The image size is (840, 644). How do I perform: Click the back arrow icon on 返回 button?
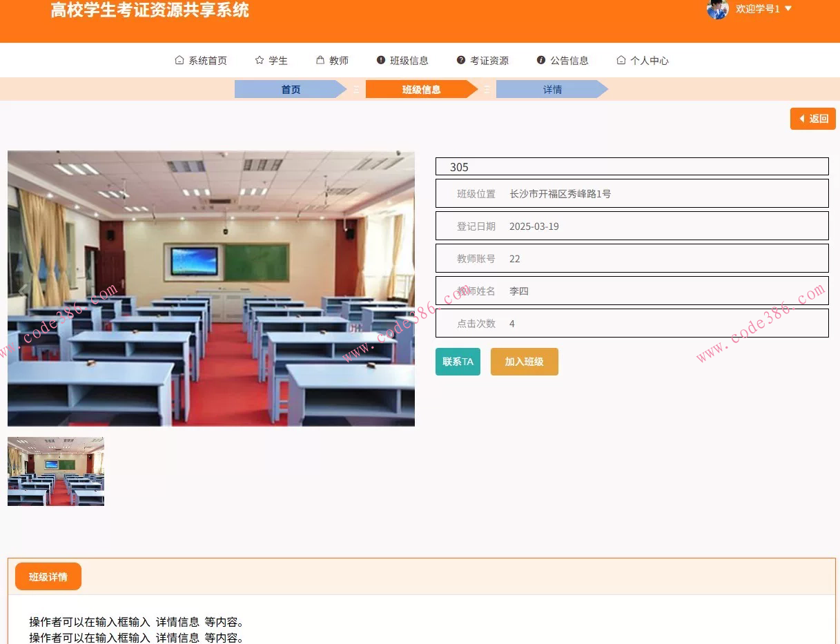pos(802,118)
